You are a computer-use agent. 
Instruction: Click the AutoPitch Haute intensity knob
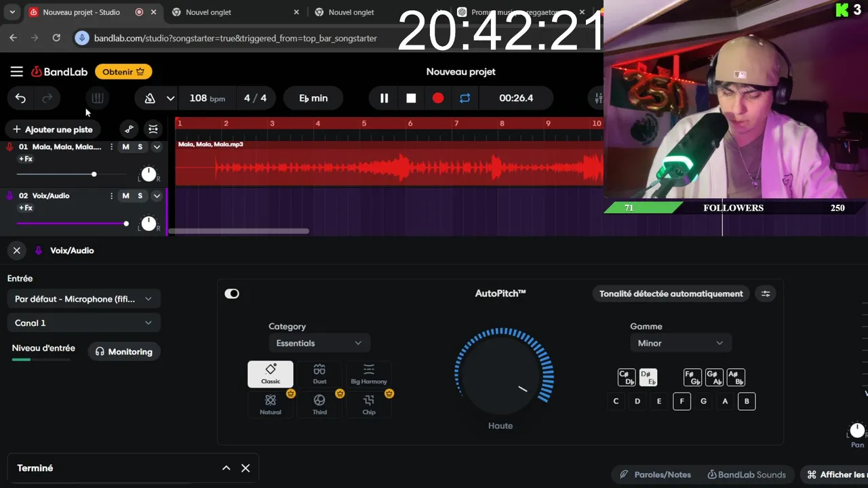pyautogui.click(x=500, y=374)
